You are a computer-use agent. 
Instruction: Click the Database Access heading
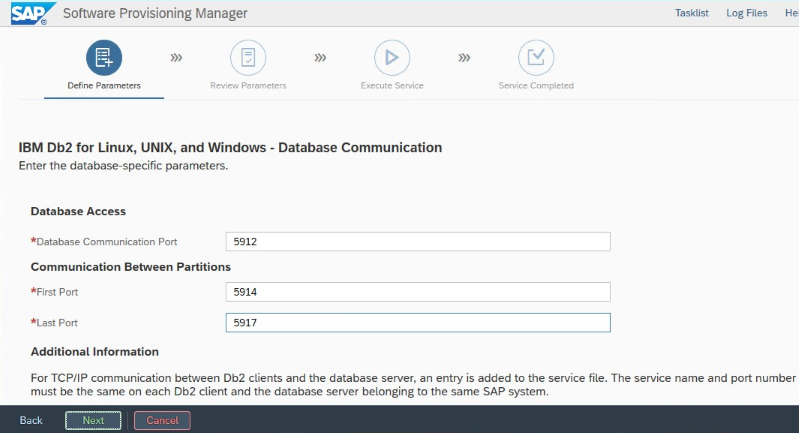click(x=78, y=211)
